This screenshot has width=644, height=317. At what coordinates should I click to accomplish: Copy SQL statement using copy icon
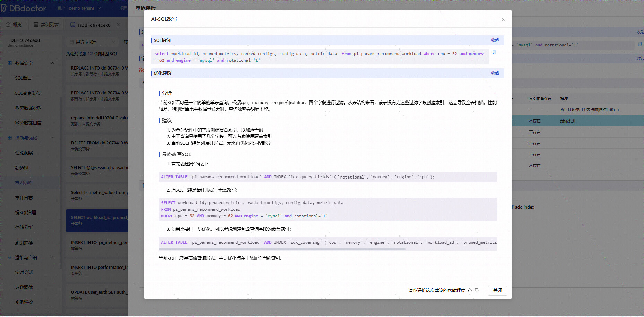[x=494, y=52]
